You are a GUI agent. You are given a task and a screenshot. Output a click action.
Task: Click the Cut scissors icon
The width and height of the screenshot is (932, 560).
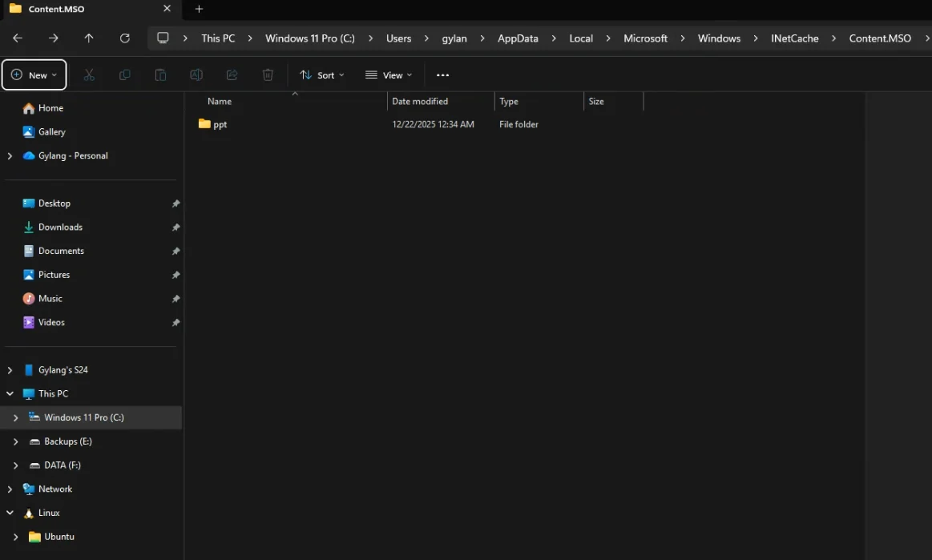[x=89, y=75]
